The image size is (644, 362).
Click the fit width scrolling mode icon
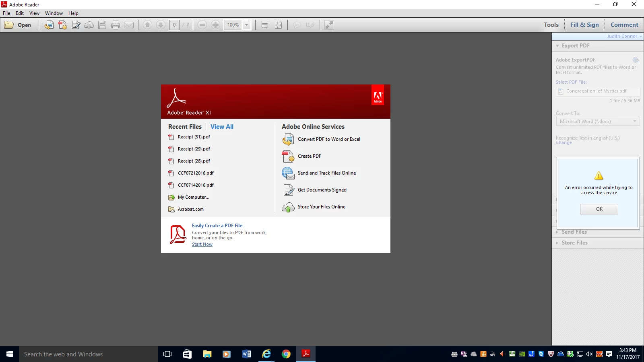click(265, 25)
